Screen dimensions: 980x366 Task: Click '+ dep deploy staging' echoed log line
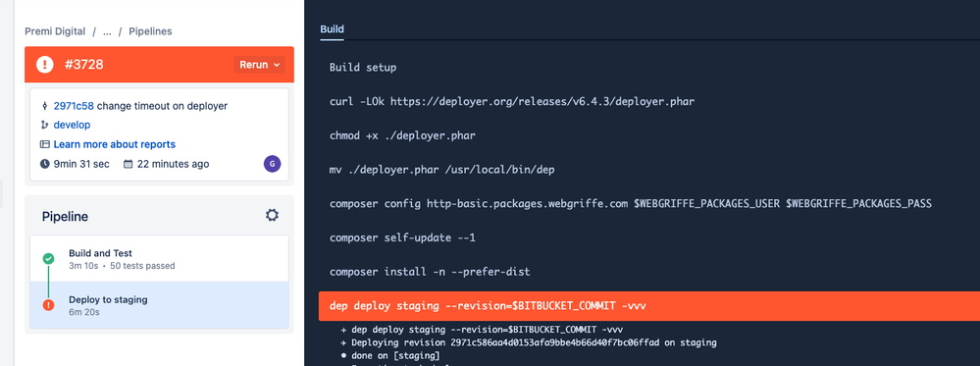click(482, 330)
